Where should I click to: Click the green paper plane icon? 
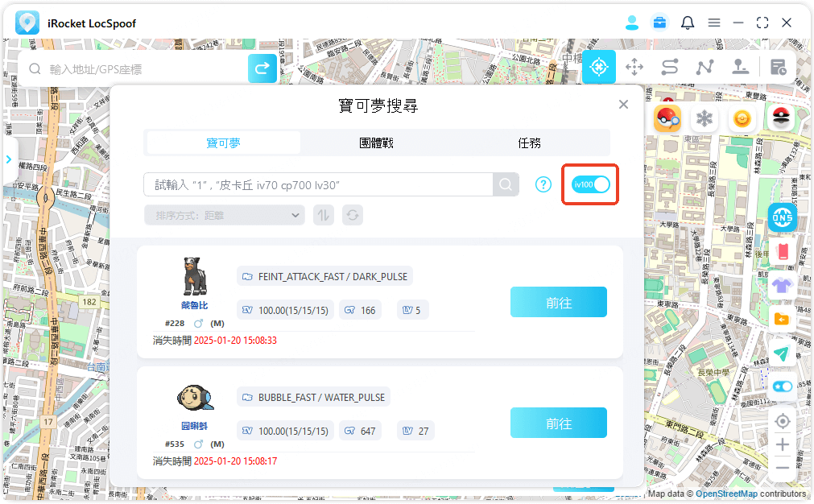tap(783, 353)
